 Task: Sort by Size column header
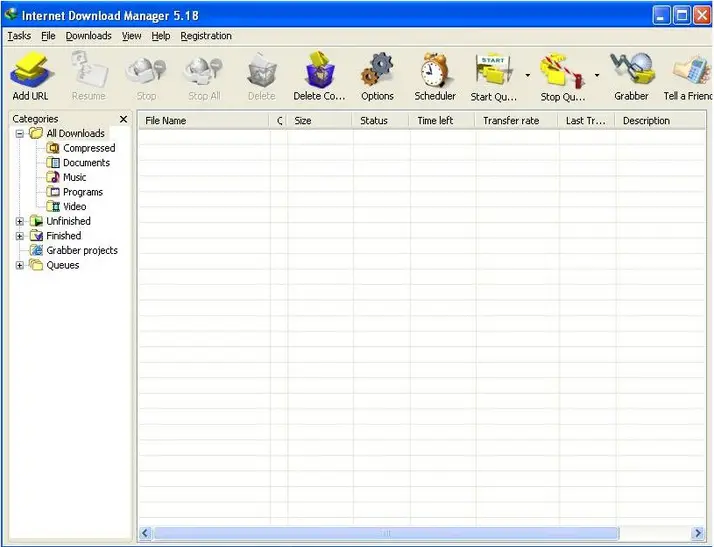(320, 121)
